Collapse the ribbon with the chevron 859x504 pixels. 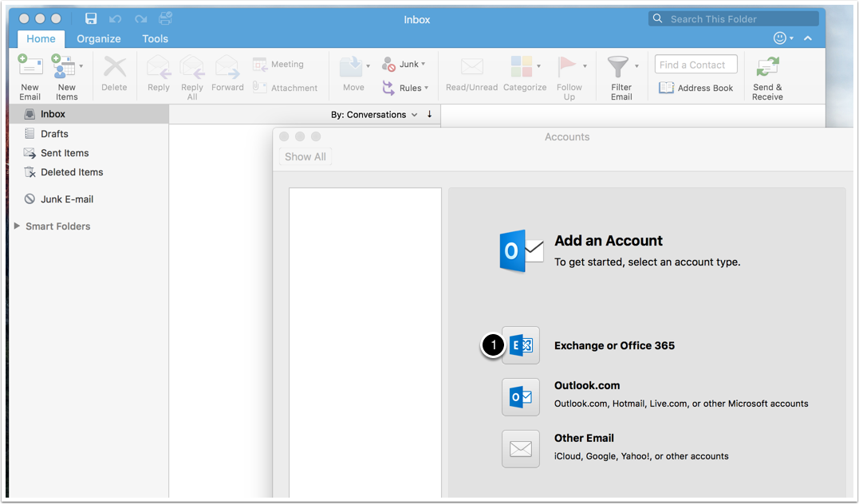pos(808,38)
